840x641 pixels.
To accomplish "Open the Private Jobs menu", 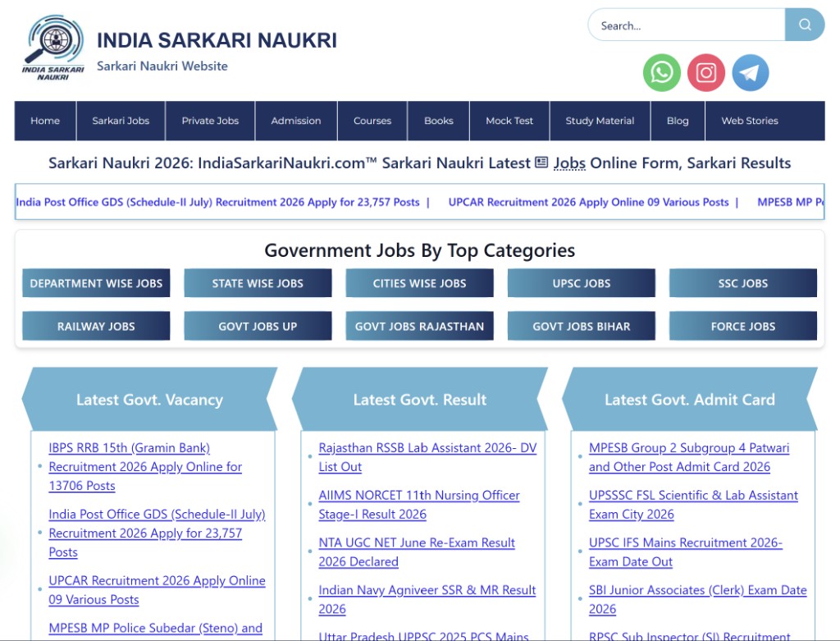I will 210,121.
